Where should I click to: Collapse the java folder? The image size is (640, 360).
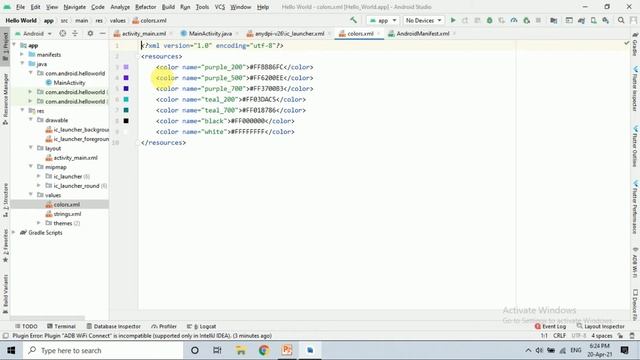(22, 64)
